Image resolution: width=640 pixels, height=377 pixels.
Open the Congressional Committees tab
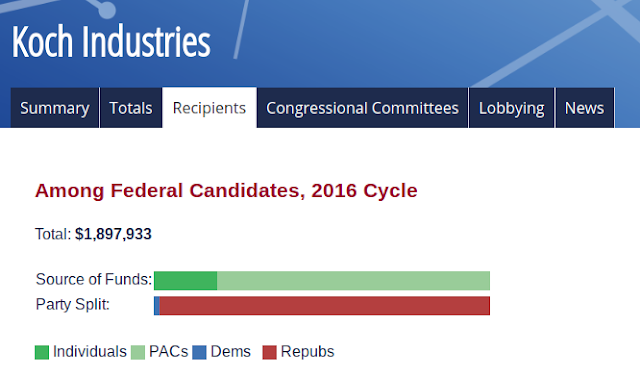(x=362, y=108)
